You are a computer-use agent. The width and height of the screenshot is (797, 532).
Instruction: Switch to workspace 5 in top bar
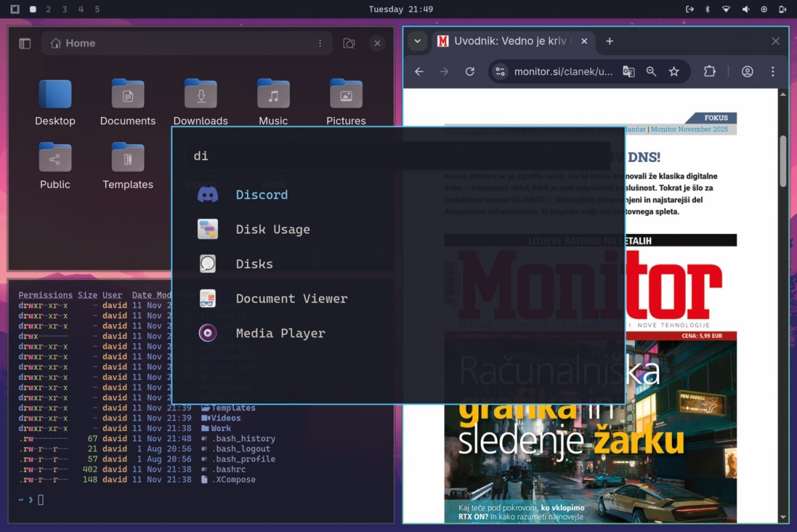(x=97, y=9)
